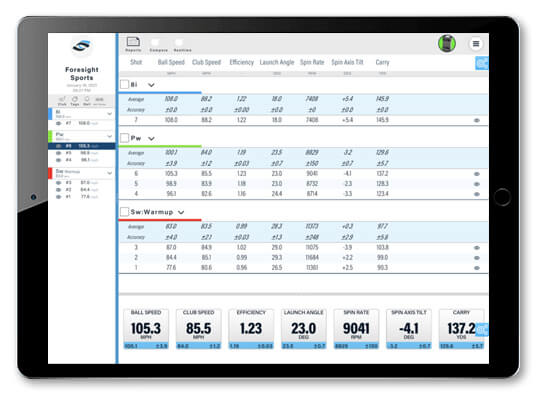Filter the sidebar by Club
Image resolution: width=536 pixels, height=395 pixels.
pos(62,101)
